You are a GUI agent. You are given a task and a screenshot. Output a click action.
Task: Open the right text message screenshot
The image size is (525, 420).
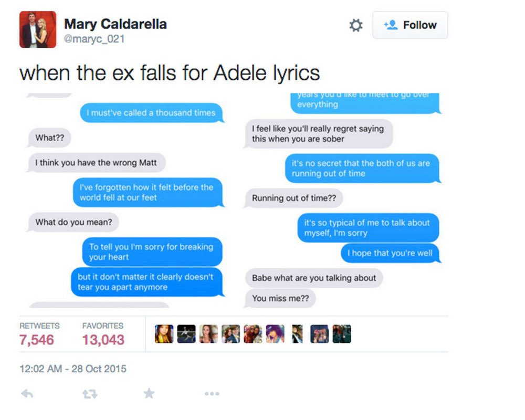coord(341,199)
